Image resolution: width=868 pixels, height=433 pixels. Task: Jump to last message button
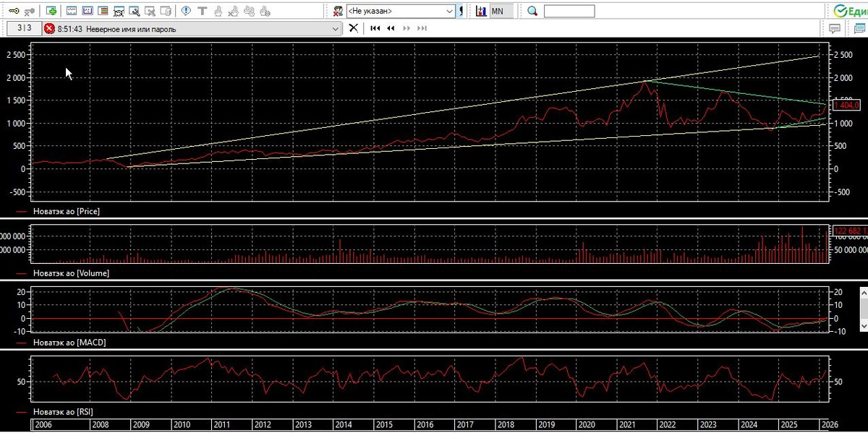click(422, 28)
